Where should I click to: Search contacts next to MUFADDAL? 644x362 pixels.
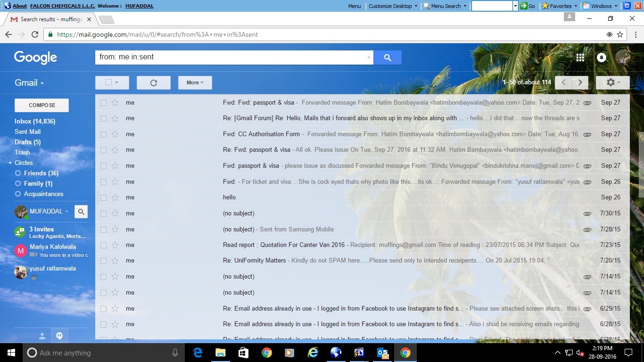click(81, 212)
